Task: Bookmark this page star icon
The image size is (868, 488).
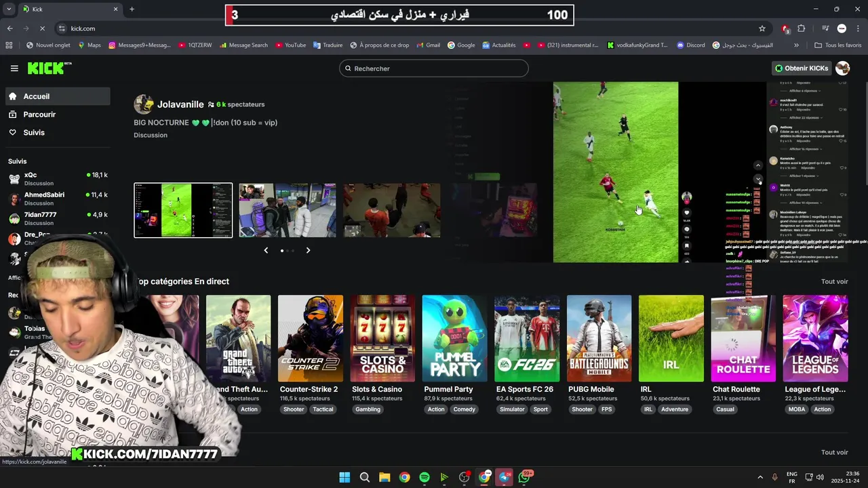Action: 762,28
